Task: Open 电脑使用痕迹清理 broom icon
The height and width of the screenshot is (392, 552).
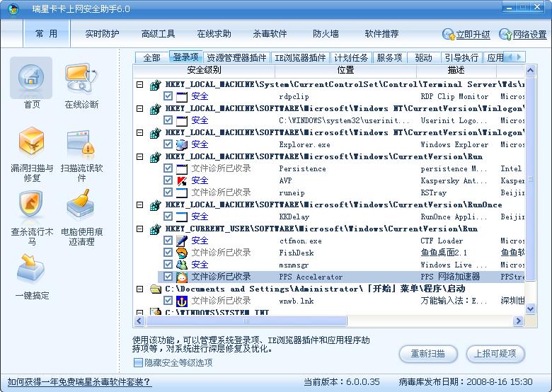Action: tap(81, 204)
